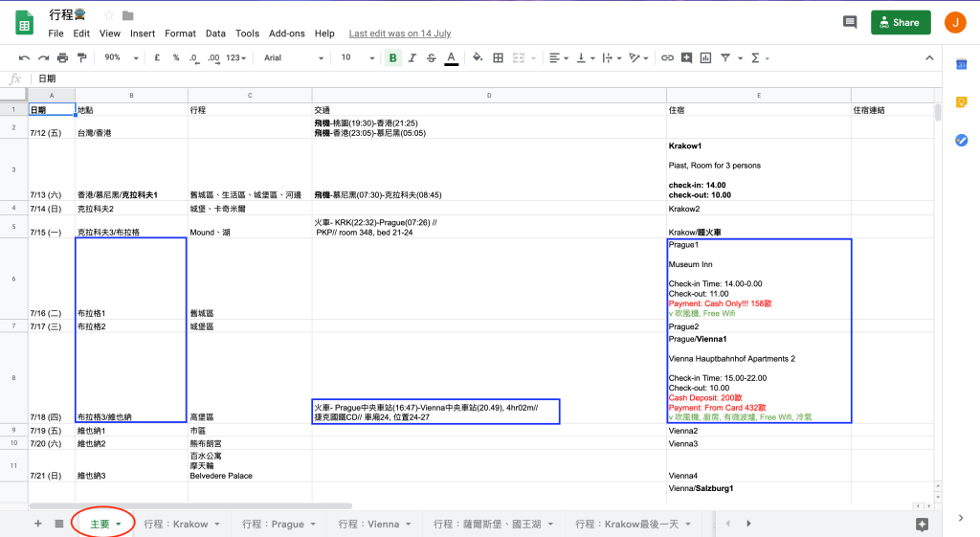Open comment history icon near Share

tap(849, 22)
